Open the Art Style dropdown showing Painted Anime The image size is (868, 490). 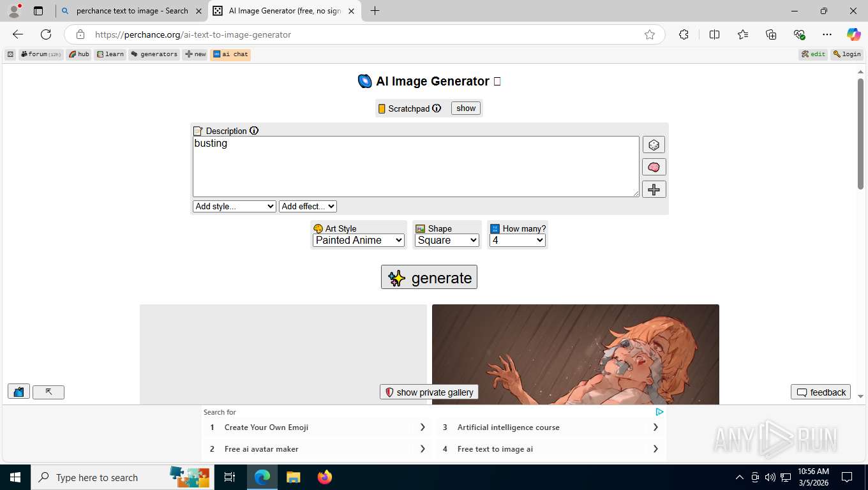click(x=359, y=241)
